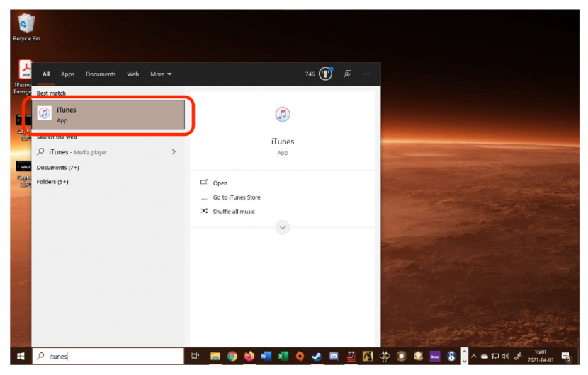Open Microsoft Word from the taskbar
Screen dimensions: 588x375
[x=266, y=357]
